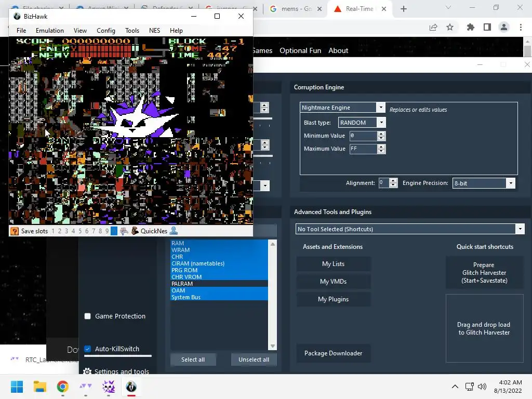This screenshot has width=532, height=399.
Task: Click the Unselect all button
Action: [254, 360]
